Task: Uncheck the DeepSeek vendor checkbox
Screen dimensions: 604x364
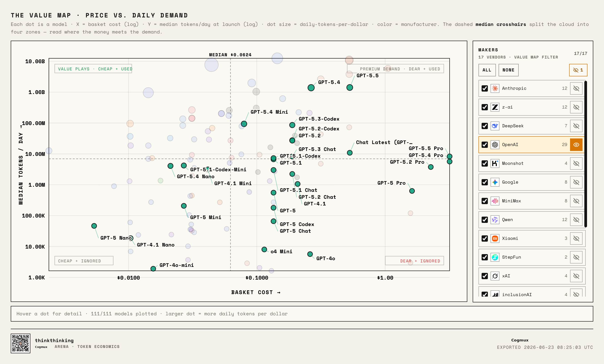Action: pyautogui.click(x=485, y=126)
